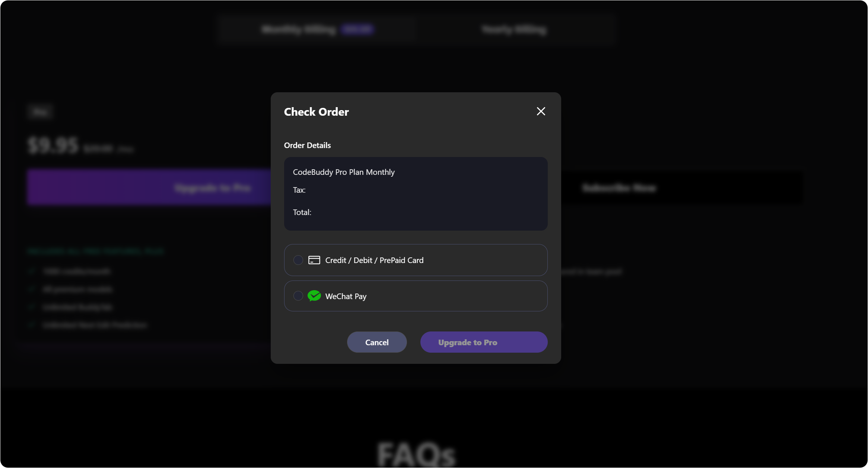Click the Tax line in order details
Viewport: 868px width, 468px height.
click(299, 190)
